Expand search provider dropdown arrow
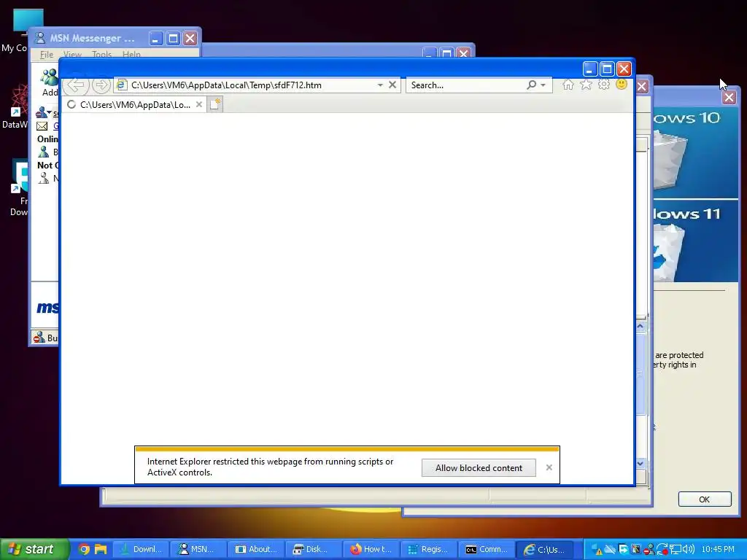 click(x=543, y=85)
